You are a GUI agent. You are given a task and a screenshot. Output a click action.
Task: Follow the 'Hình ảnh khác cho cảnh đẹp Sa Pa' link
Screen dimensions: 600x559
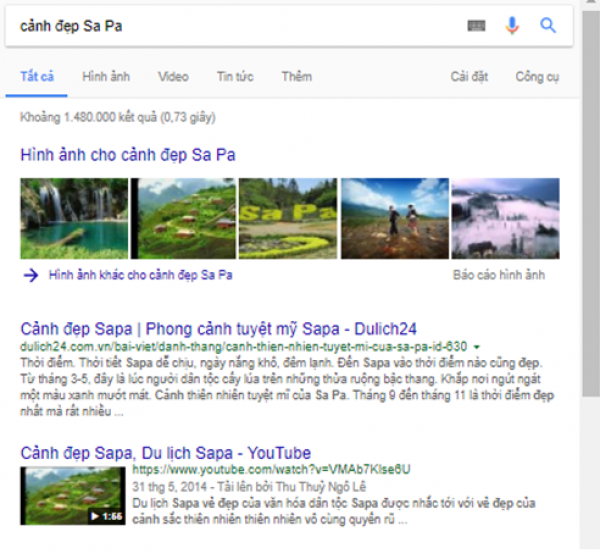[x=140, y=275]
